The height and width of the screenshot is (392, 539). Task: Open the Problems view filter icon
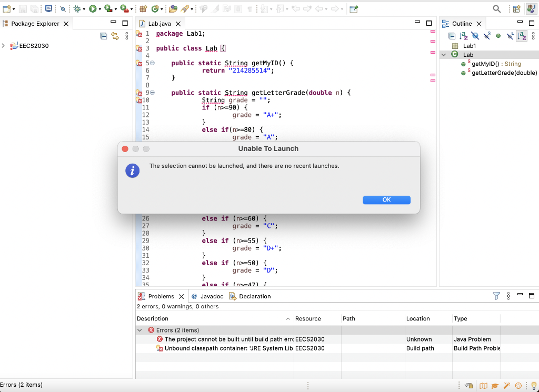click(x=495, y=296)
